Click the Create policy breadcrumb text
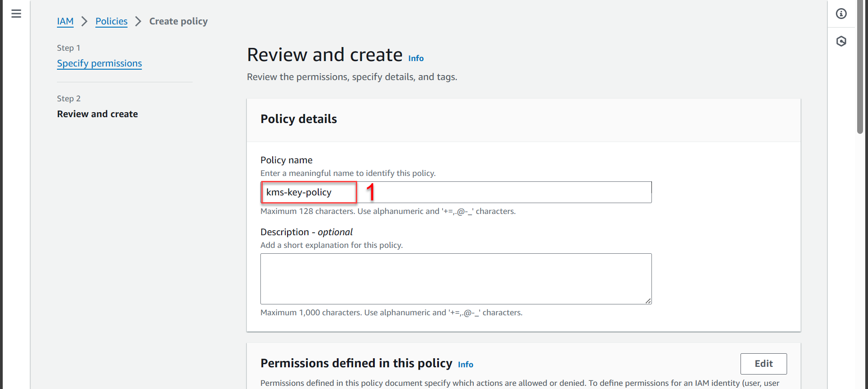Screen dimensions: 868x389 (x=179, y=21)
